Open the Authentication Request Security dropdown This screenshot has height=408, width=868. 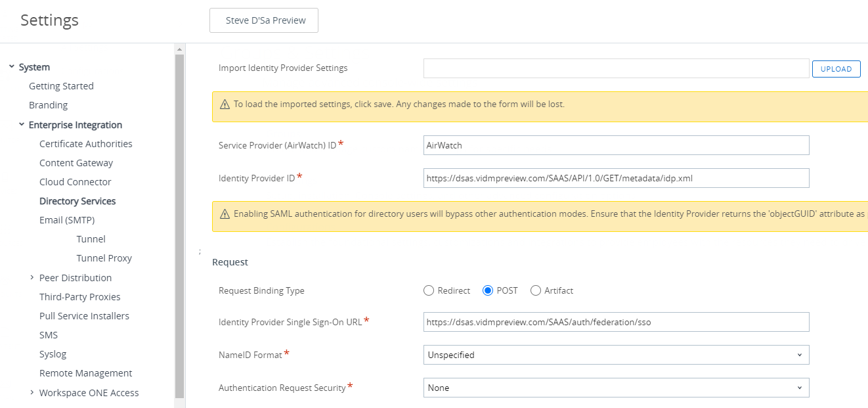click(616, 388)
